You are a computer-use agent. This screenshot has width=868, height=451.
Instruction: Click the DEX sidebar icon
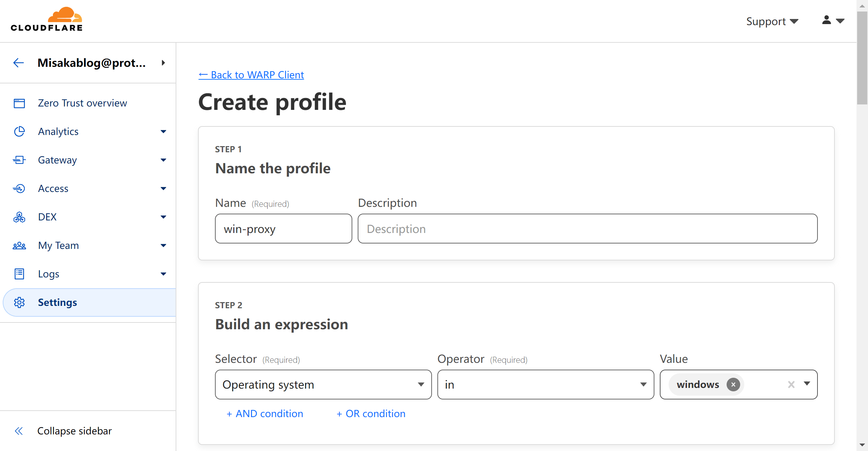[19, 217]
